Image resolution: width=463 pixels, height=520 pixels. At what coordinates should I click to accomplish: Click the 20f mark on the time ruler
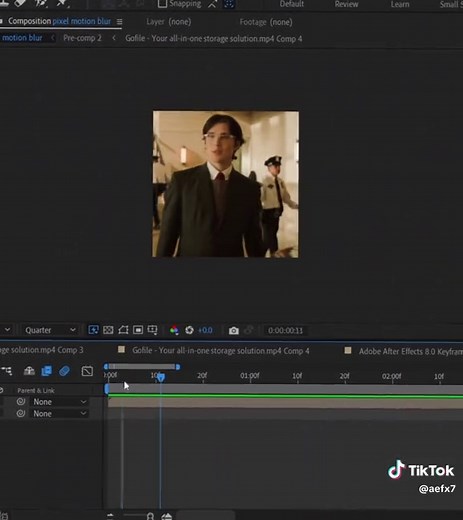click(202, 376)
